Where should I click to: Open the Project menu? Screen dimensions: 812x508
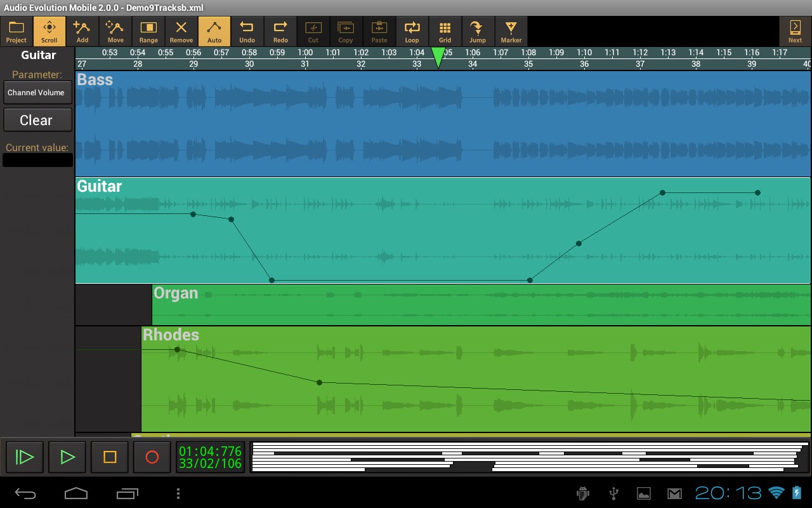[x=16, y=30]
